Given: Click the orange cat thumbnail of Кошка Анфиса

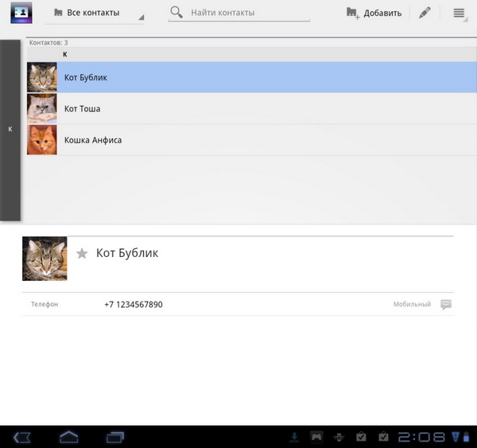Looking at the screenshot, I should 42,140.
